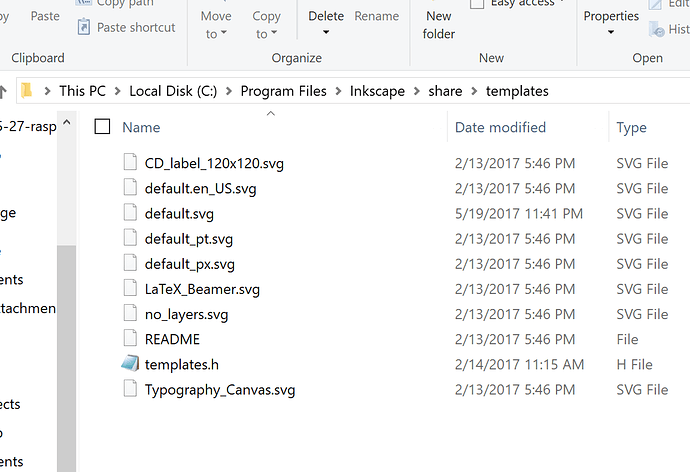
Task: Check the select-all checkbox beside Name
Action: [x=102, y=127]
